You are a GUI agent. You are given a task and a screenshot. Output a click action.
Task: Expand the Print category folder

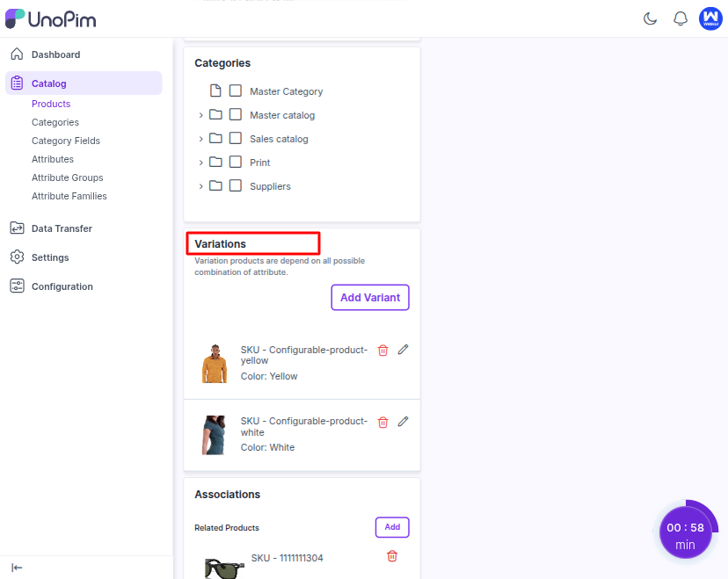coord(200,163)
